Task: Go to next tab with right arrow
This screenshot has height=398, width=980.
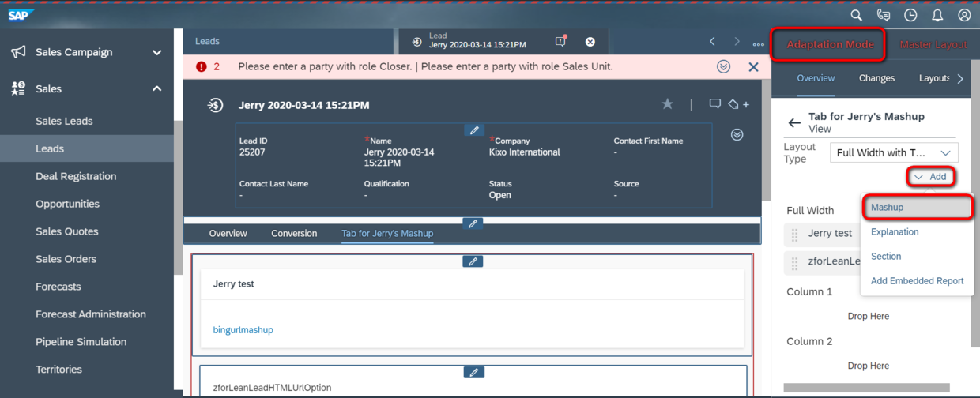Action: pos(737,41)
